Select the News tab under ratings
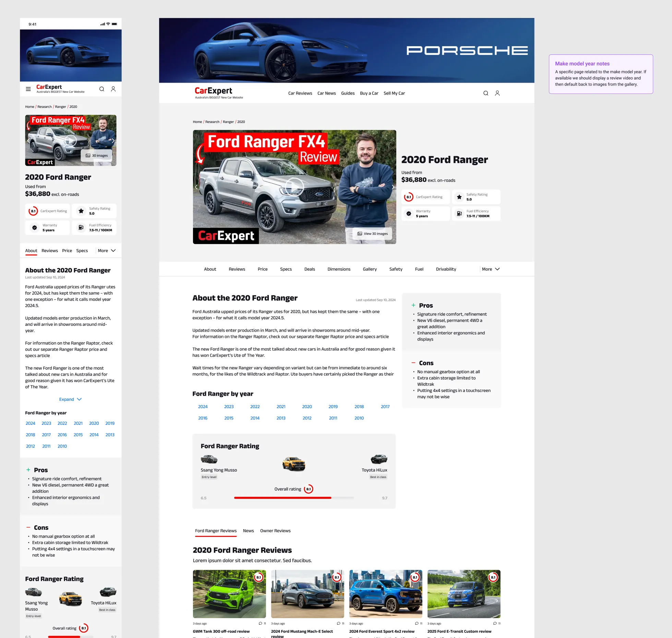 pyautogui.click(x=249, y=531)
